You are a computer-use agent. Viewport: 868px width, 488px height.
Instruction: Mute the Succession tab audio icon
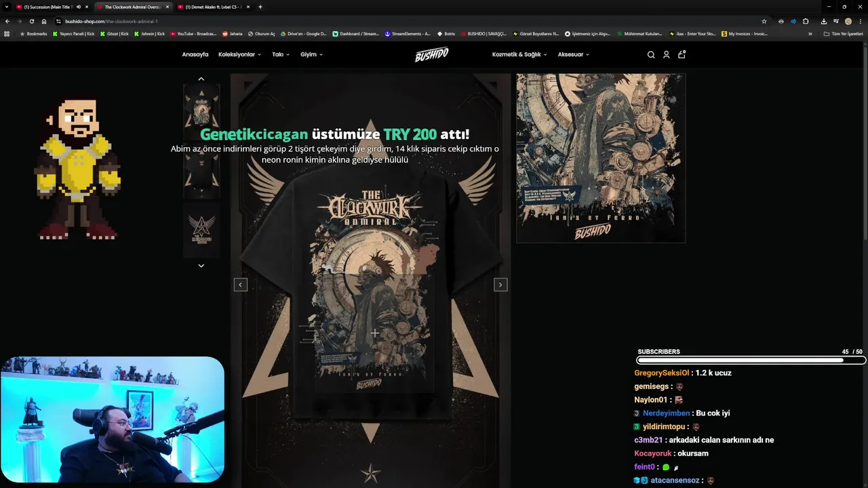click(79, 7)
